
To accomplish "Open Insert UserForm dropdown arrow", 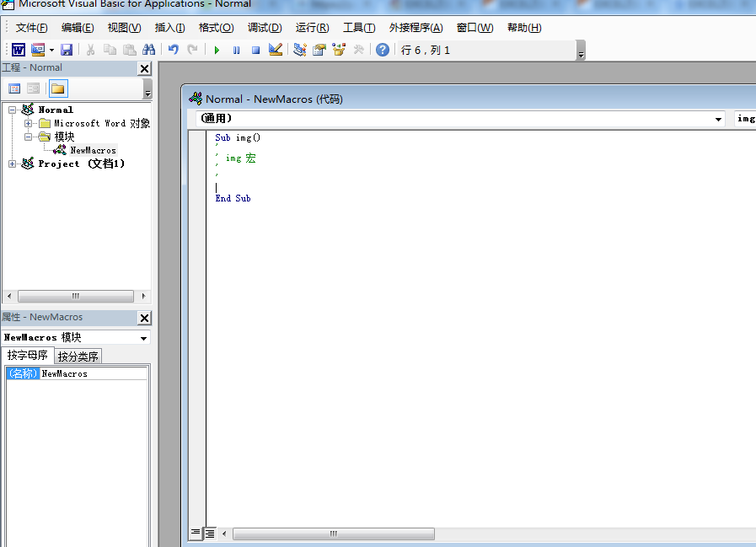I will tap(51, 51).
